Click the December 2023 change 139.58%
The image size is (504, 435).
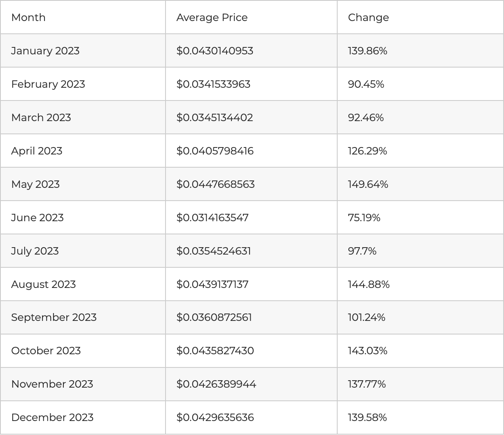(367, 417)
